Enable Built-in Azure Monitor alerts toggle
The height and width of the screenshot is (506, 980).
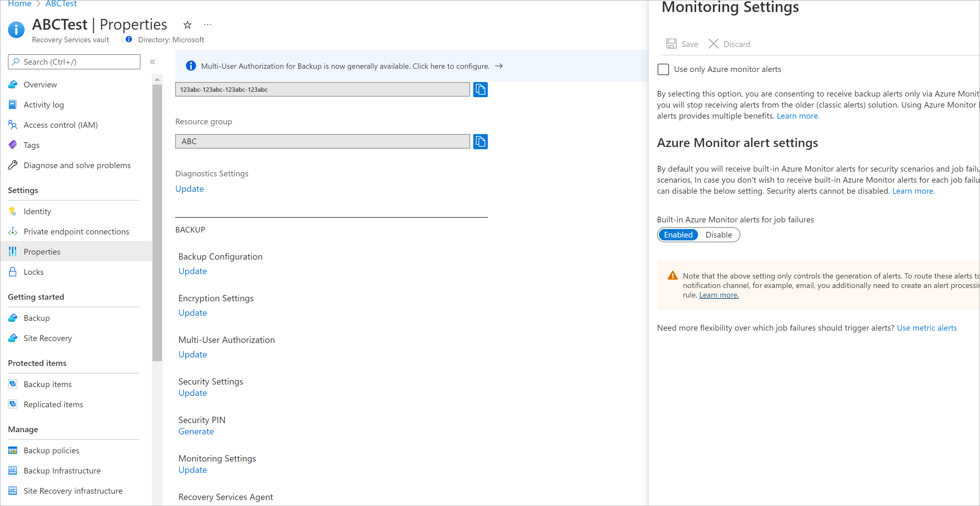point(677,234)
